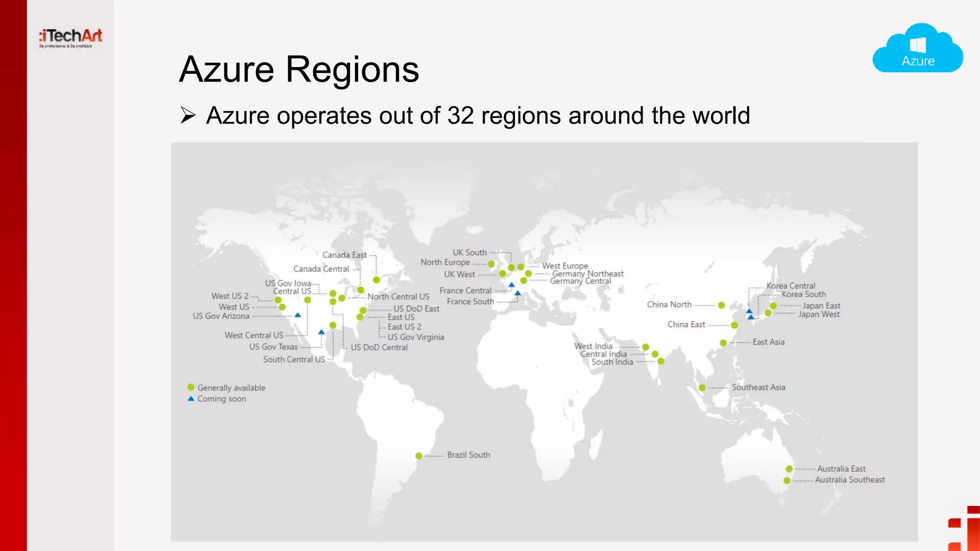Click the Australia East green marker
980x551 pixels.
tap(789, 469)
